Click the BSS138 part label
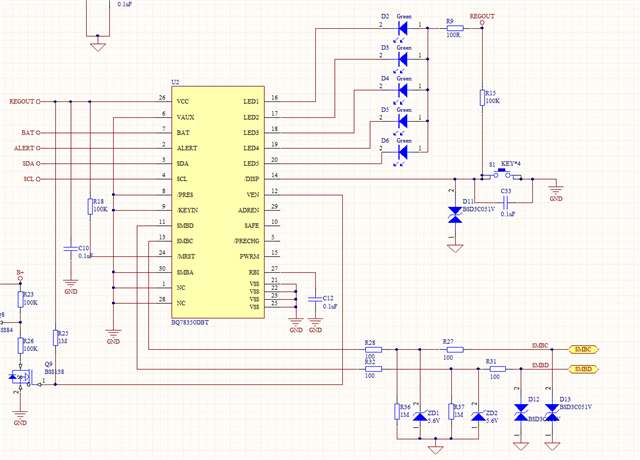 coord(54,372)
